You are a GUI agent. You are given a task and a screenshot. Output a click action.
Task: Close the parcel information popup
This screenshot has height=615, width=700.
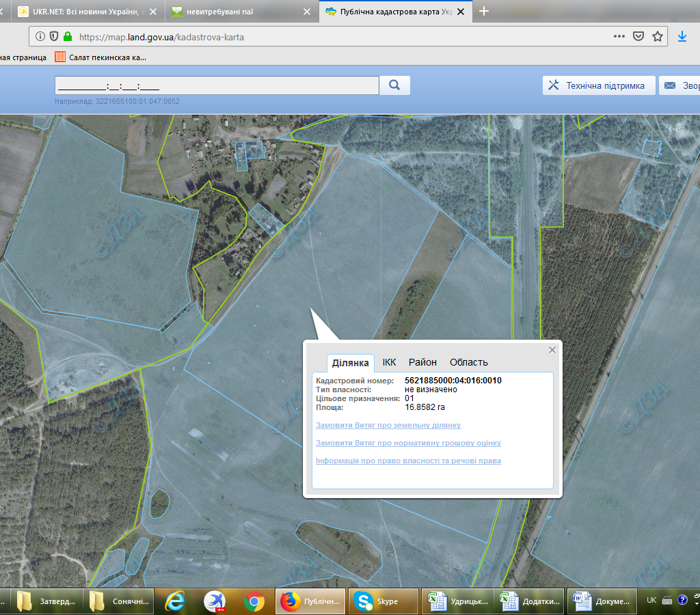point(552,350)
